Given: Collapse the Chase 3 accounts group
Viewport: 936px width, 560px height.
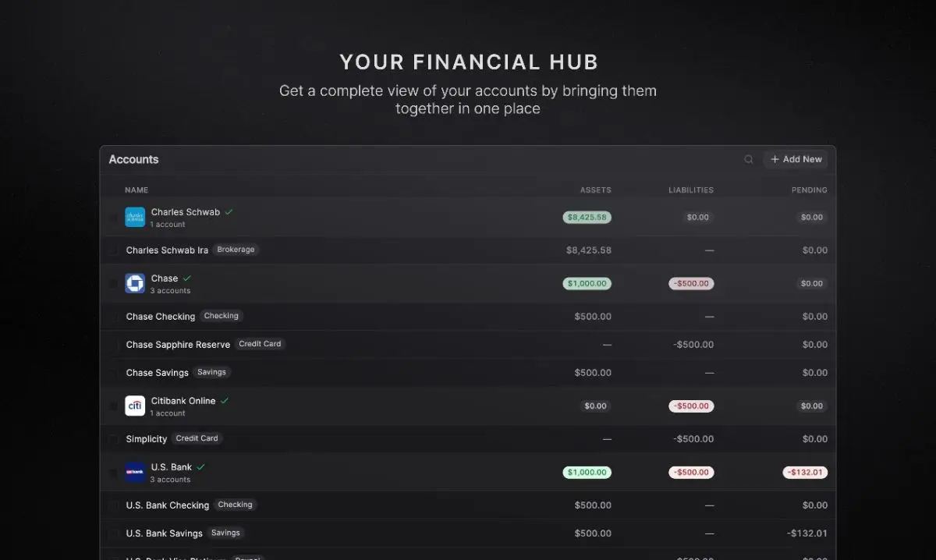Looking at the screenshot, I should 170,290.
